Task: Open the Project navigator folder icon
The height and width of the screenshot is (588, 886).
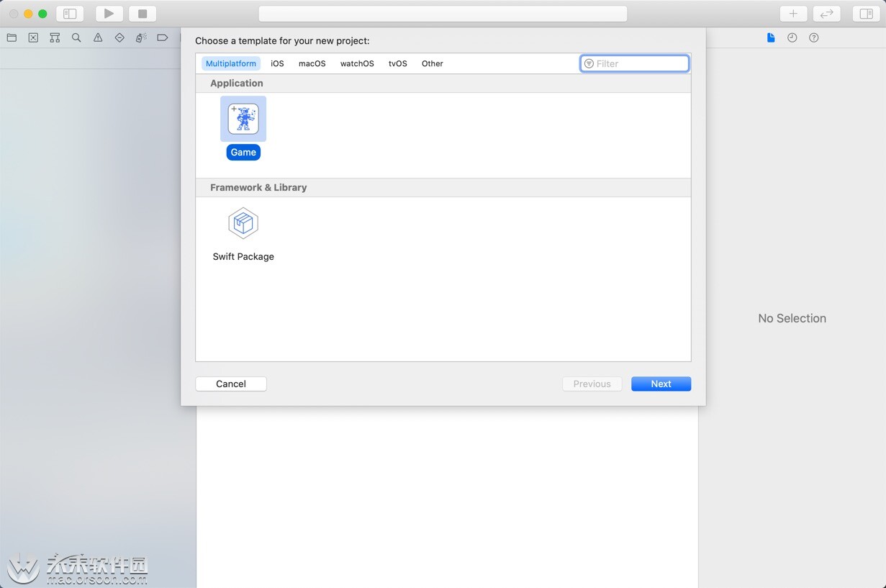Action: coord(12,37)
